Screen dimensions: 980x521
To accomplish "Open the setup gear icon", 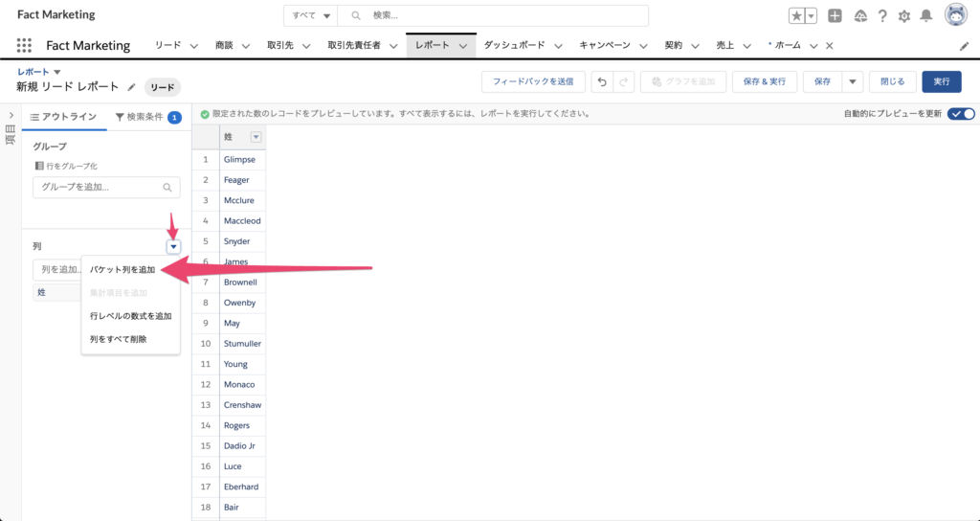I will (904, 16).
